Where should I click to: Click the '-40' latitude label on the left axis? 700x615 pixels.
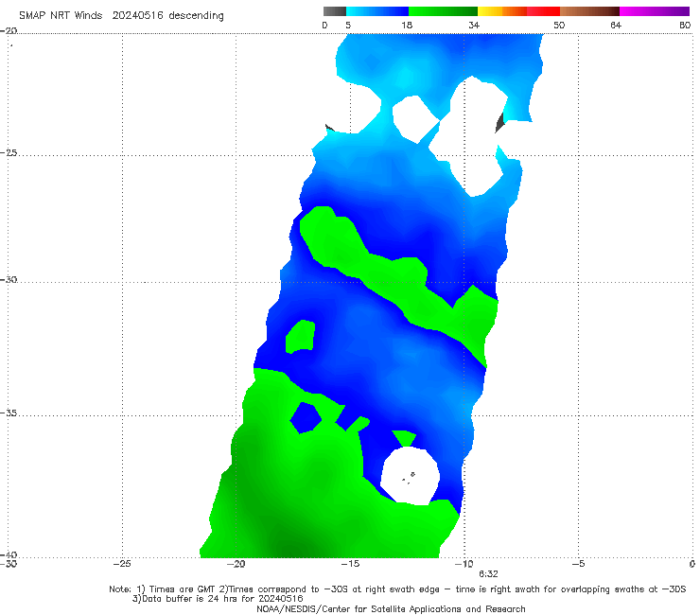[9, 554]
